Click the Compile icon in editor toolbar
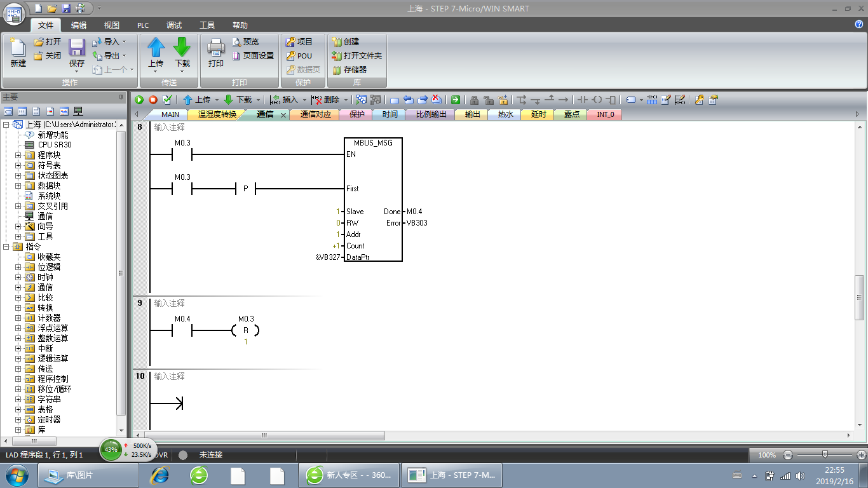The image size is (868, 488). [x=167, y=100]
